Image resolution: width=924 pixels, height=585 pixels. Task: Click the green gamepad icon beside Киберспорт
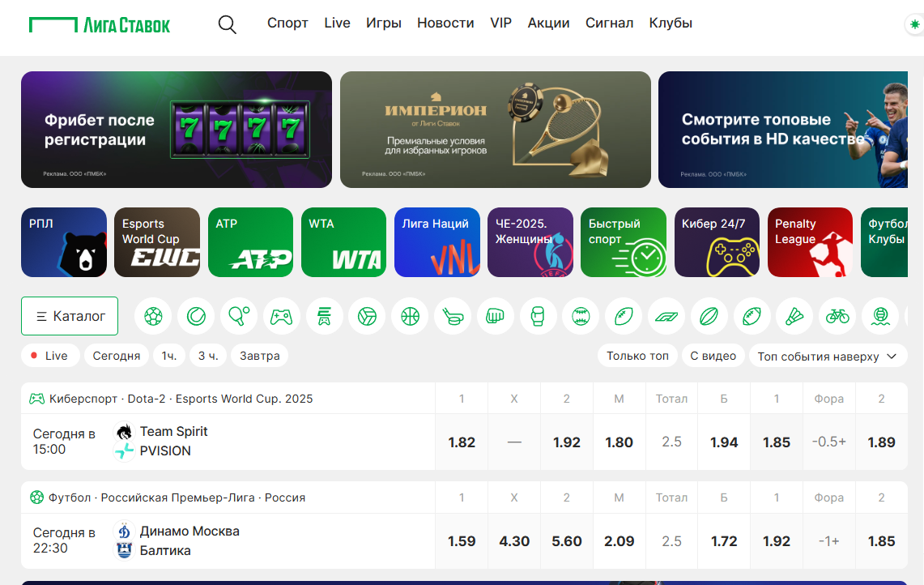(x=36, y=399)
